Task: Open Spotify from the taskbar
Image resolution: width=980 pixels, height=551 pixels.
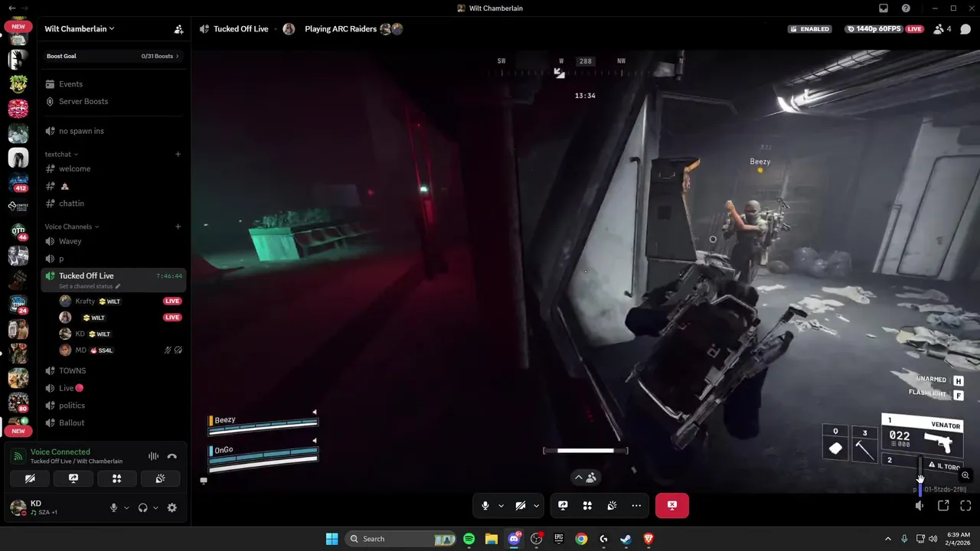Action: coord(469,539)
